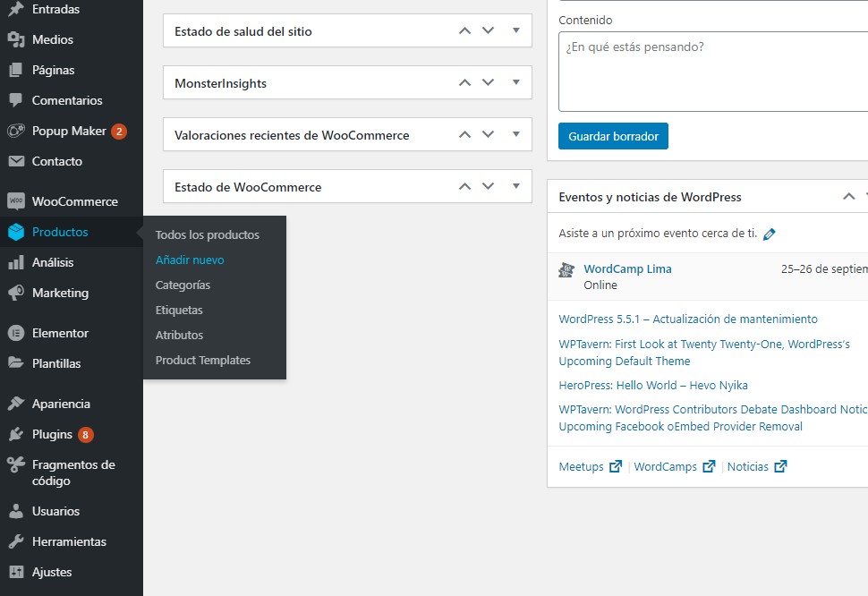Screen dimensions: 868x596
Task: Toggle Estado de WooCommerce panel triangle
Action: click(x=516, y=186)
